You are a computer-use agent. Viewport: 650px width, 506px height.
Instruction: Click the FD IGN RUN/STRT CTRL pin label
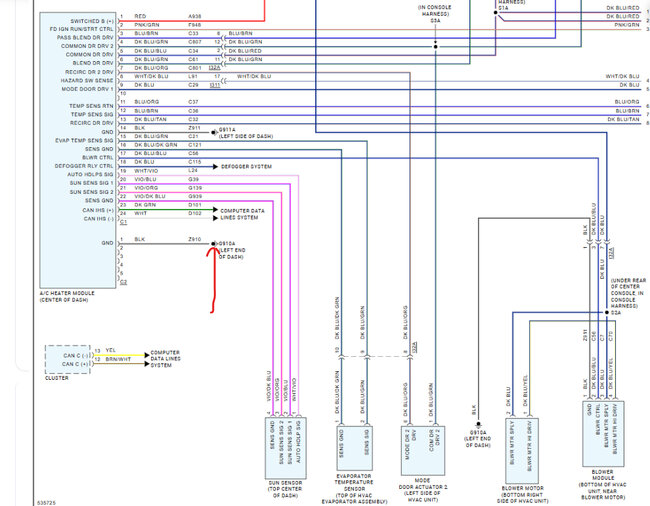[81, 29]
